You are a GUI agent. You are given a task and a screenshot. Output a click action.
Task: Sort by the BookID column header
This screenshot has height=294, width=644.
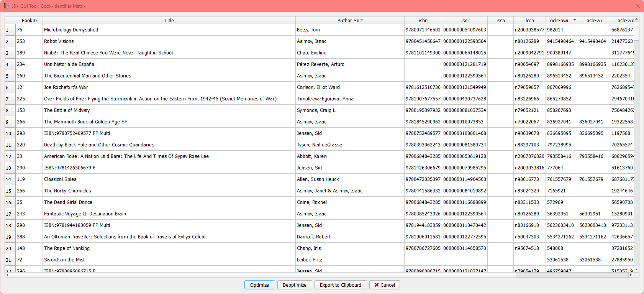click(29, 20)
